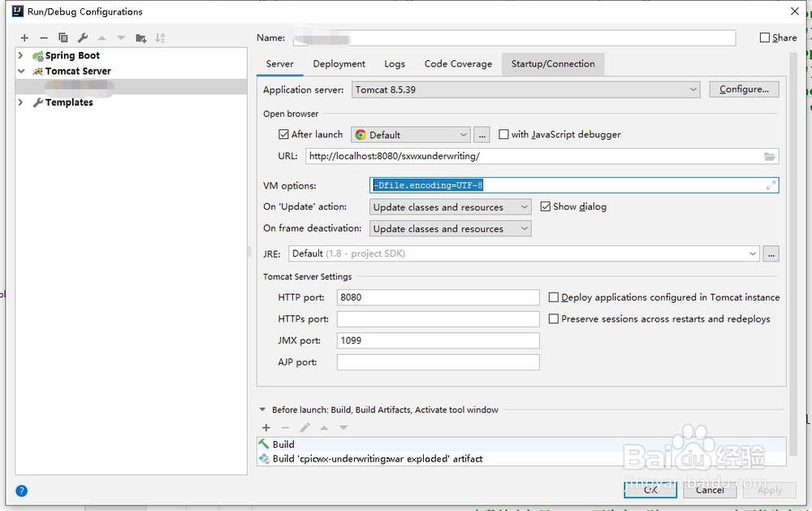Click the Apply button
Image resolution: width=812 pixels, height=511 pixels.
[x=770, y=490]
